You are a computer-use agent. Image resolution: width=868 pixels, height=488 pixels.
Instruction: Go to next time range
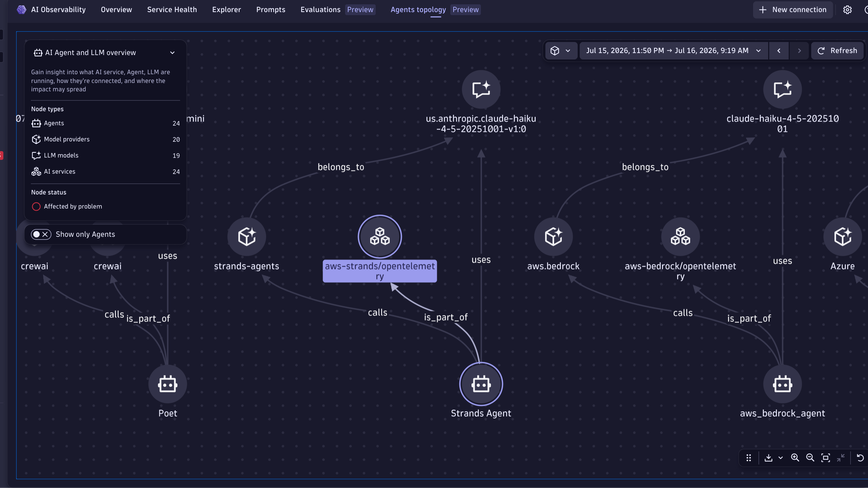pyautogui.click(x=799, y=50)
